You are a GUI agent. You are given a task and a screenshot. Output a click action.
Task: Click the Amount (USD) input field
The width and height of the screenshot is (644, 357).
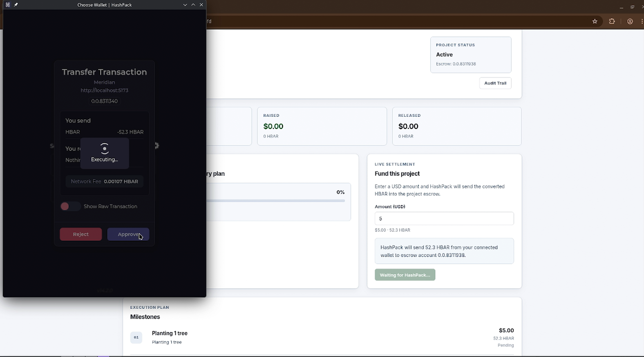[x=444, y=219]
